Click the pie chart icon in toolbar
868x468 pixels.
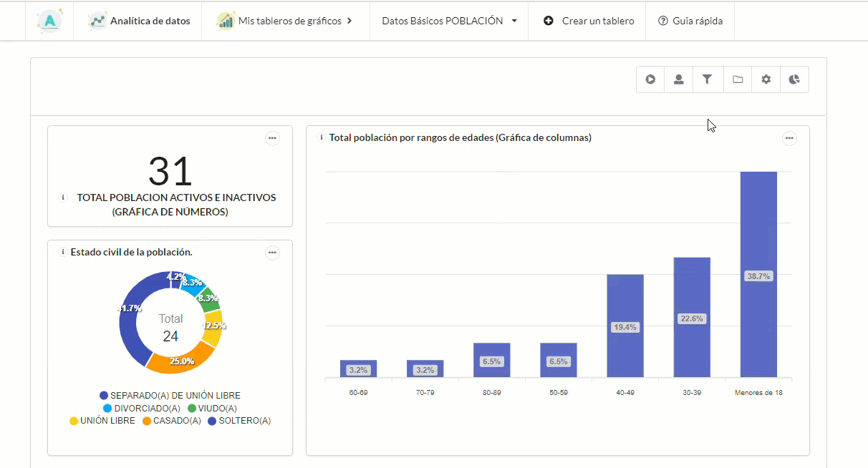click(794, 79)
